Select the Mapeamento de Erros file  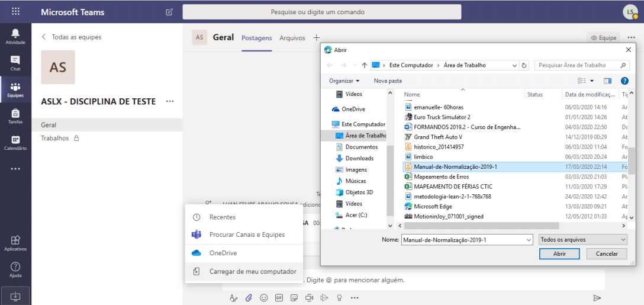pos(442,176)
